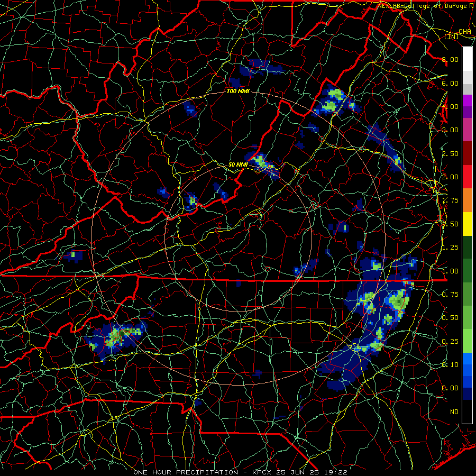The image size is (476, 476).
Task: Click the 1.25 legend value
Action: click(x=450, y=248)
